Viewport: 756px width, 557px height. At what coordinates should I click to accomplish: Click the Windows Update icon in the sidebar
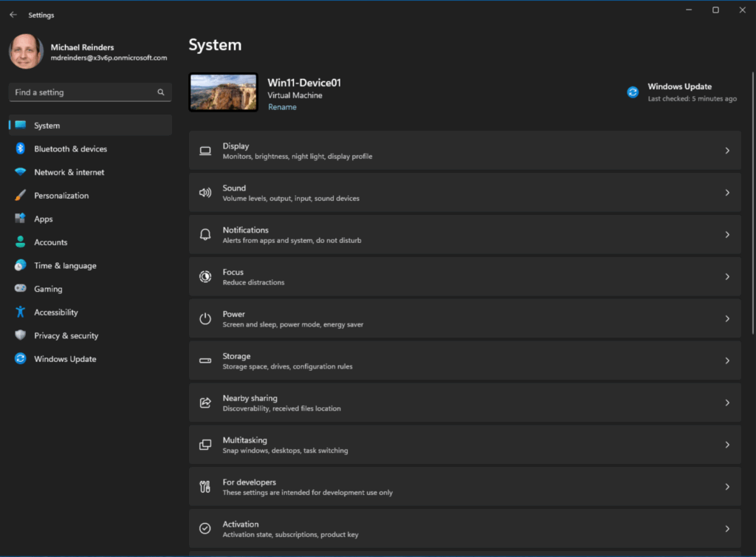pyautogui.click(x=20, y=358)
